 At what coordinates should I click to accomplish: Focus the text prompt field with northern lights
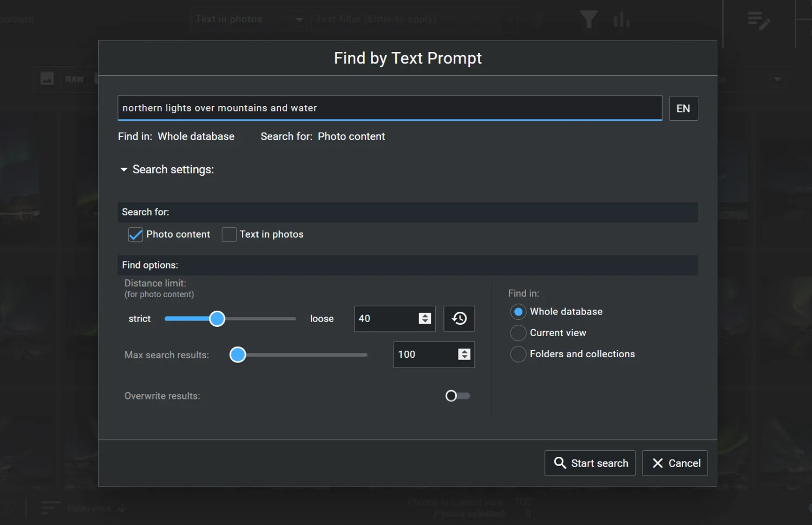390,108
